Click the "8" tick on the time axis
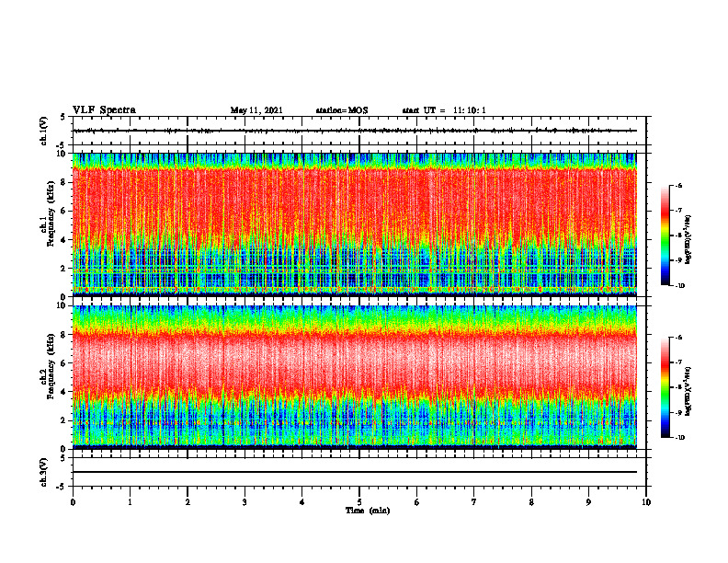The image size is (728, 563). tap(531, 502)
